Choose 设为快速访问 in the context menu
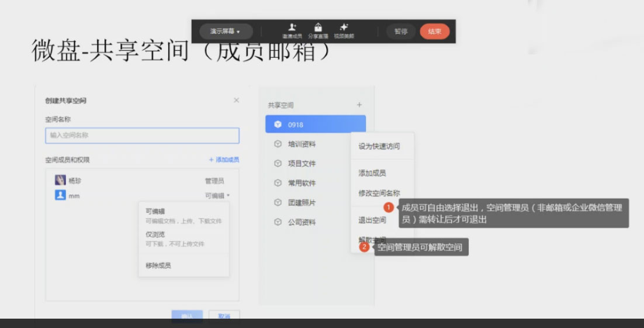Image resolution: width=644 pixels, height=328 pixels. [x=379, y=146]
